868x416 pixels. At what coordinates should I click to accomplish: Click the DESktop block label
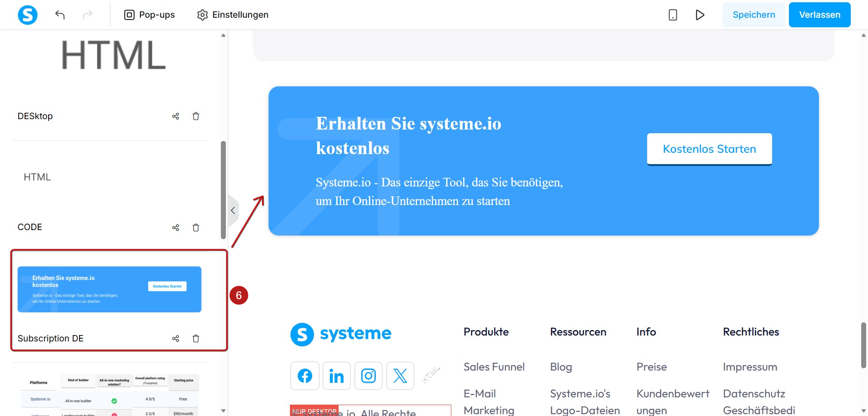tap(35, 116)
